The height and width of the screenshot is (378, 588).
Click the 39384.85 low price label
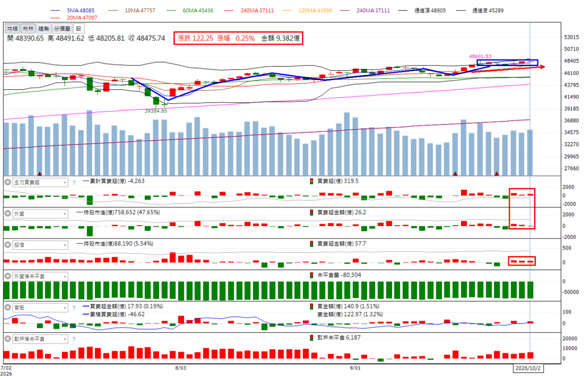tap(156, 111)
